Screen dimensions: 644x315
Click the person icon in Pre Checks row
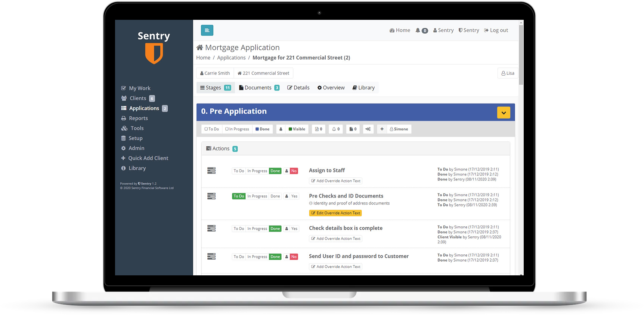[287, 196]
